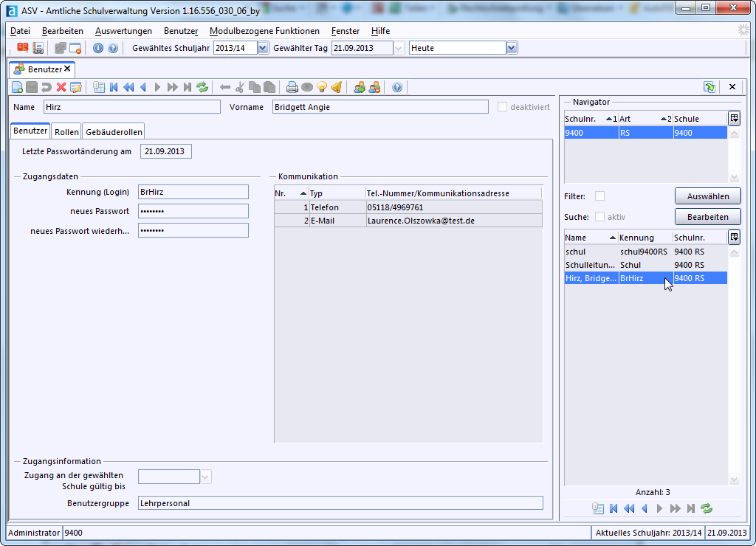Select the schul9400RS user row

coord(645,252)
